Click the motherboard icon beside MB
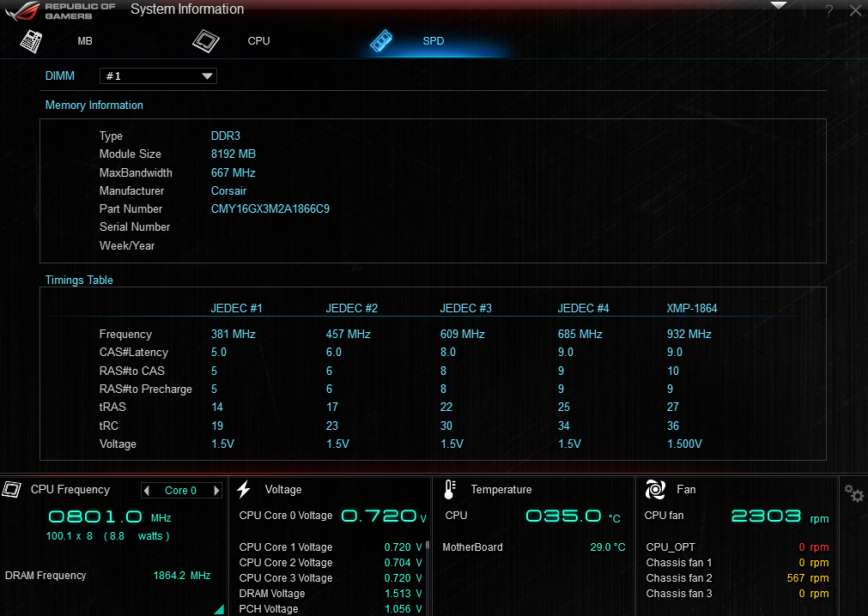This screenshot has width=868, height=616. click(x=31, y=41)
